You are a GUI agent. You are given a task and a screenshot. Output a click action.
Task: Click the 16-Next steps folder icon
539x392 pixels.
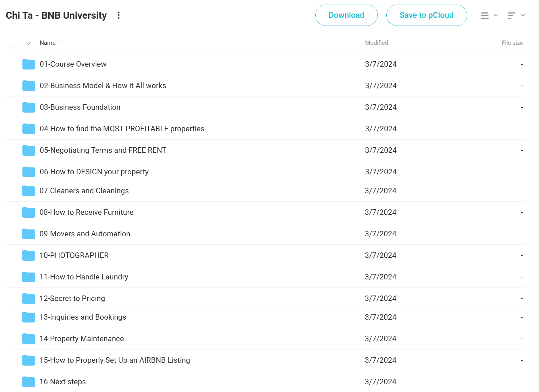click(x=29, y=382)
